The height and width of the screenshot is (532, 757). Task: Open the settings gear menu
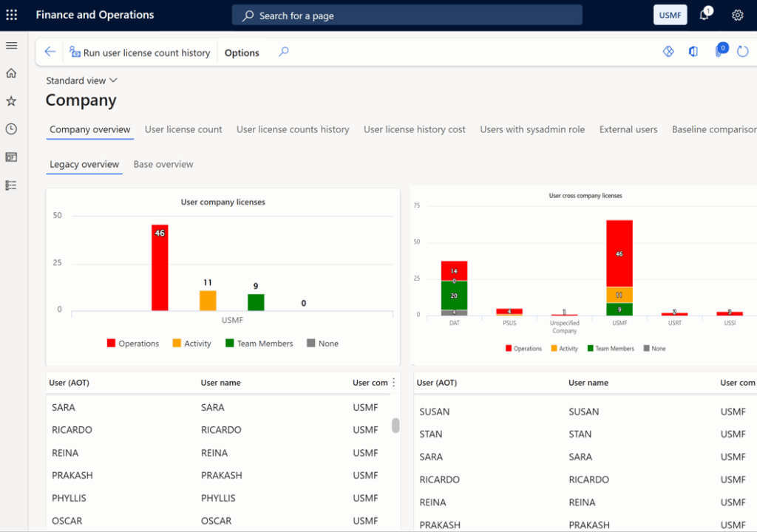coord(737,16)
